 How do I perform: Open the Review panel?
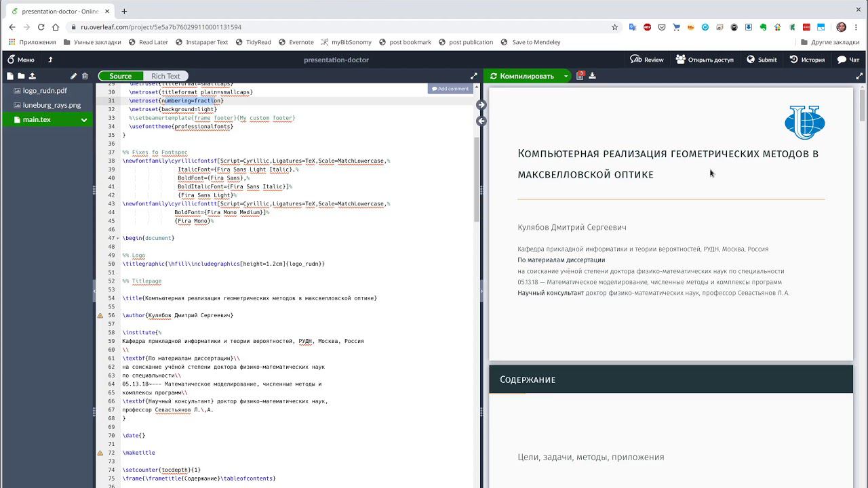(647, 60)
